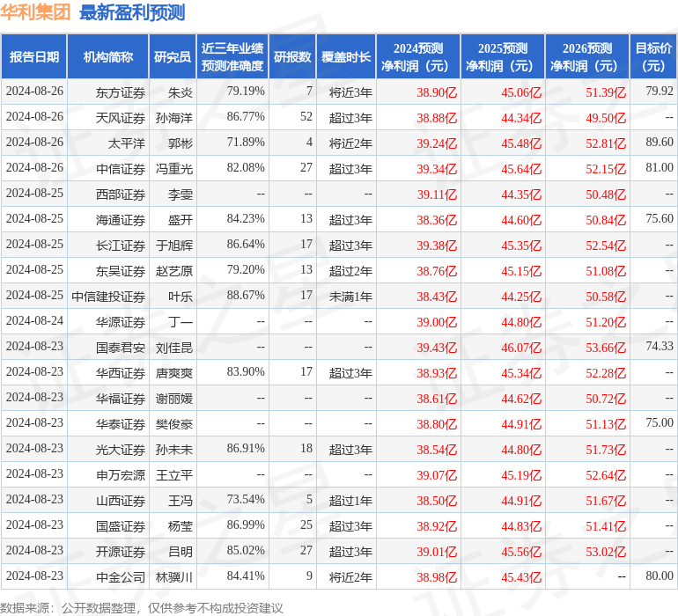Image resolution: width=678 pixels, height=616 pixels.
Task: Select the 机构简称 column header
Action: [x=108, y=57]
